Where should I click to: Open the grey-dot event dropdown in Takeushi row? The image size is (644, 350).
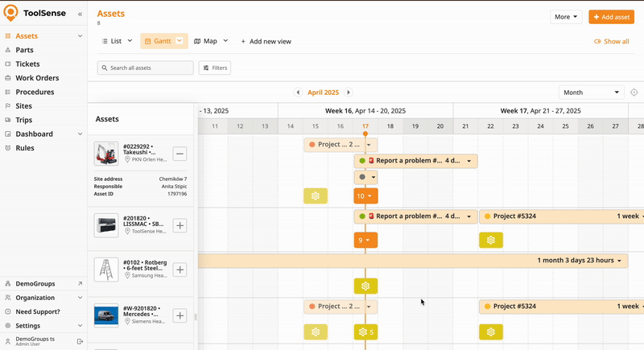373,177
